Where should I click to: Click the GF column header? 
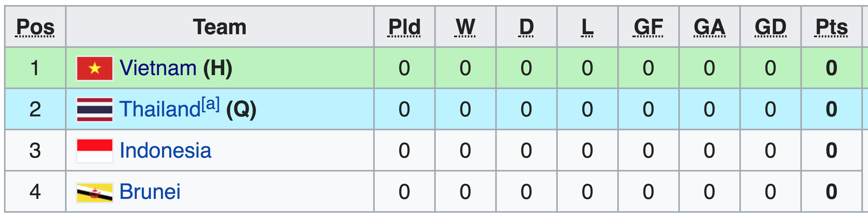[648, 27]
